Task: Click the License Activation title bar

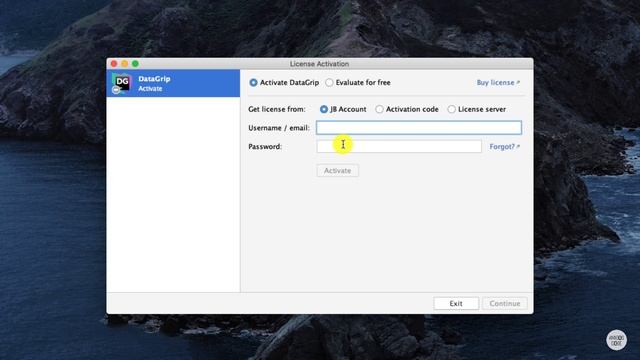Action: pyautogui.click(x=320, y=64)
